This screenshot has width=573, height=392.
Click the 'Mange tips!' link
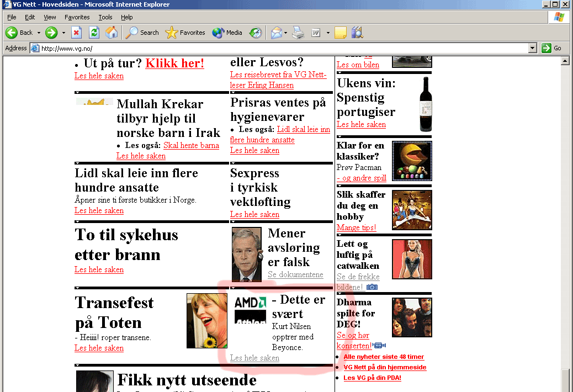coord(356,227)
